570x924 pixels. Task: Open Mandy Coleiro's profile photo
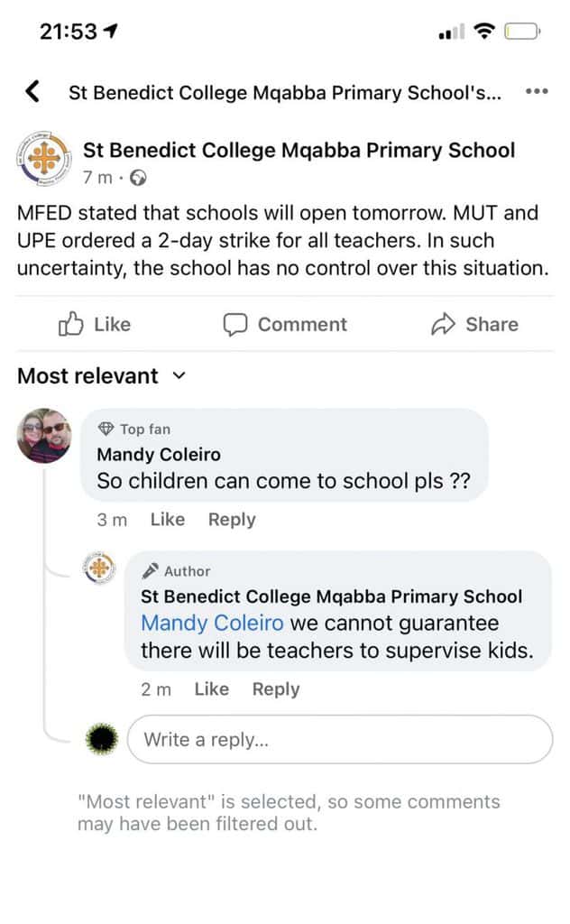(x=44, y=435)
